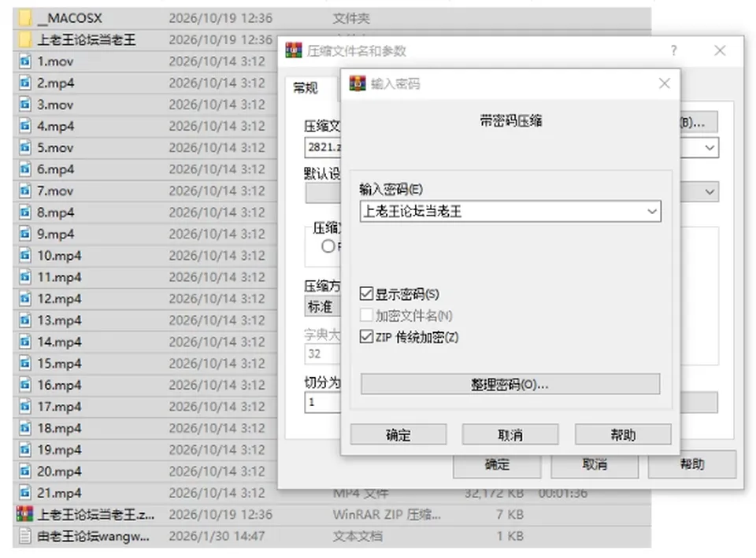Click 帮助 in the 压缩文件名和参数 dialog
Image resolution: width=756 pixels, height=558 pixels.
tap(692, 464)
